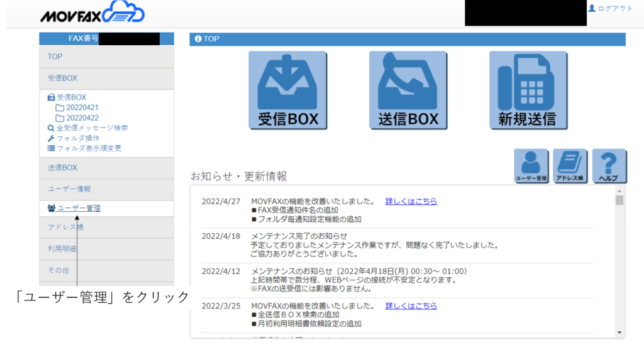This screenshot has width=644, height=357.
Task: Click the ユーザー管理 sidebar link
Action: click(79, 208)
